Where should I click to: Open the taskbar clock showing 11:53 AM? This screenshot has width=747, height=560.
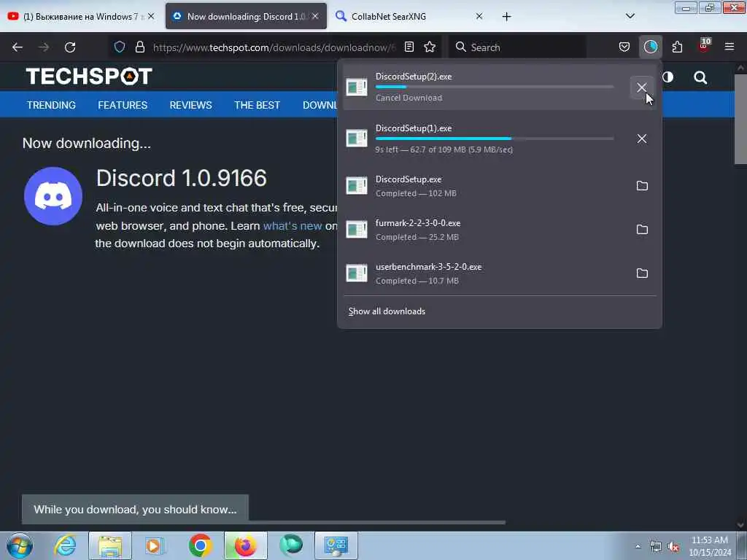click(x=710, y=546)
